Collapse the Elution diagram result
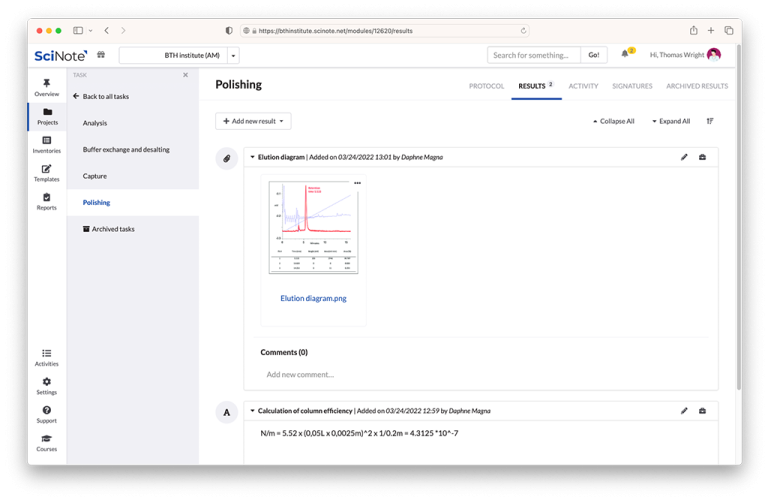The height and width of the screenshot is (500, 768). tap(253, 157)
